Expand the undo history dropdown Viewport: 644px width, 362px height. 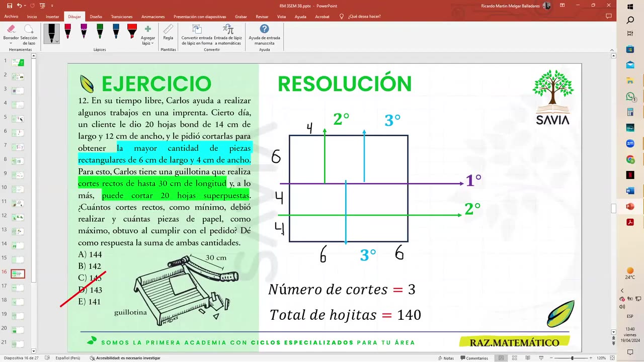[x=25, y=6]
